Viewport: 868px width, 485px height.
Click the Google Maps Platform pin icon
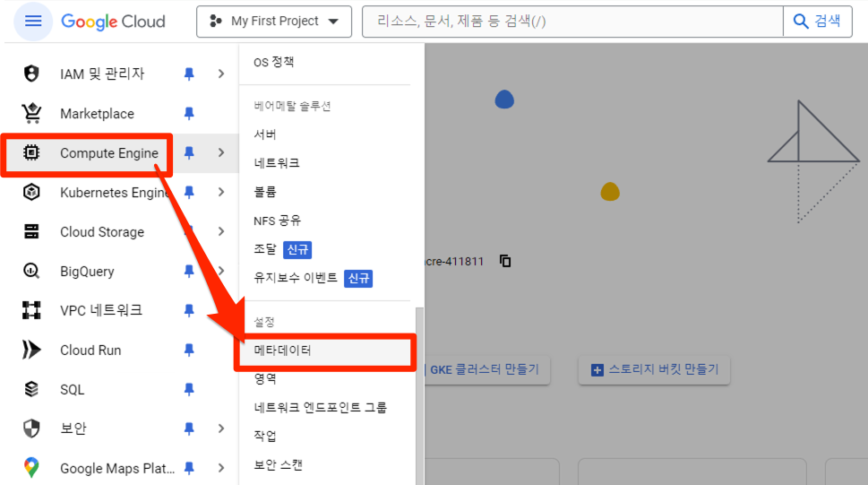[31, 468]
